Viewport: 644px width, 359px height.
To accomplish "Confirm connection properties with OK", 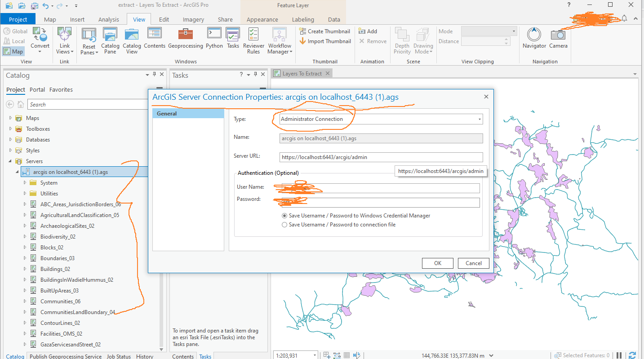I will click(x=438, y=263).
